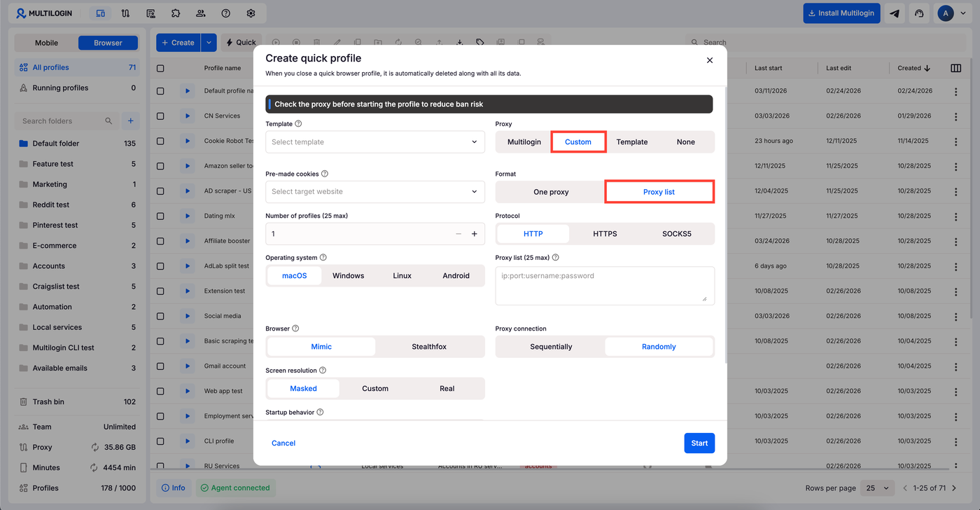
Task: Open the Running profiles list
Action: pos(77,88)
